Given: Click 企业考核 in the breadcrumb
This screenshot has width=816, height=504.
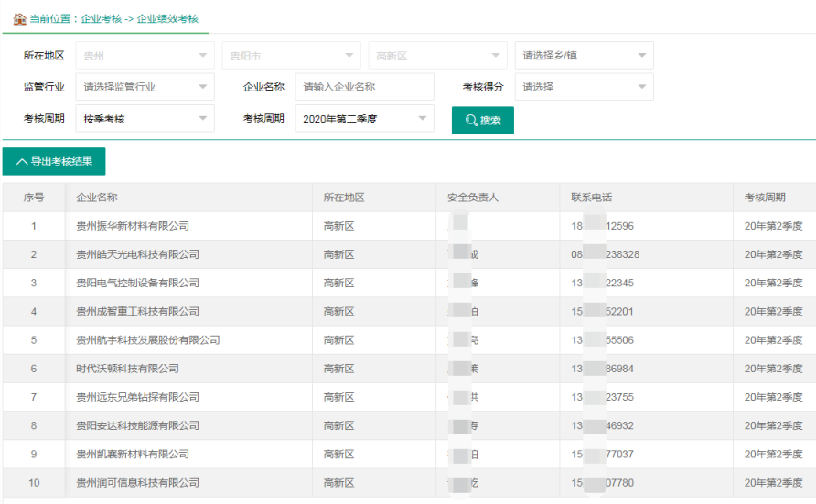Looking at the screenshot, I should pos(101,18).
